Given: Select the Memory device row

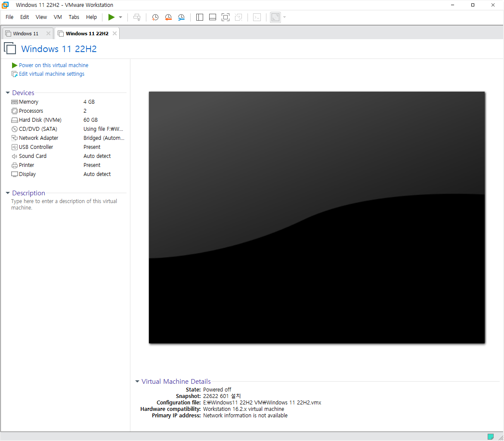Looking at the screenshot, I should 68,102.
